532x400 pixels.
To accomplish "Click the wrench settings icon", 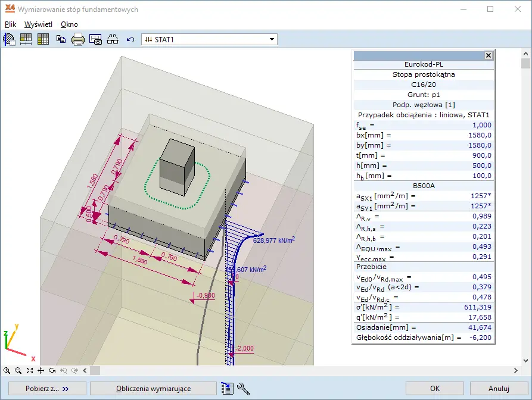I will pyautogui.click(x=243, y=389).
